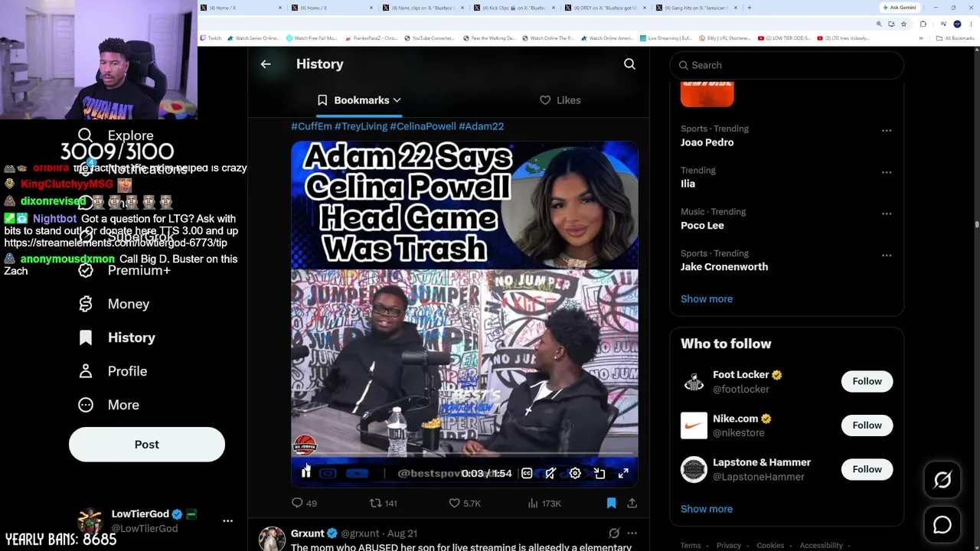Open search with the History magnifier icon
Viewport: 980px width, 551px height.
tap(629, 64)
